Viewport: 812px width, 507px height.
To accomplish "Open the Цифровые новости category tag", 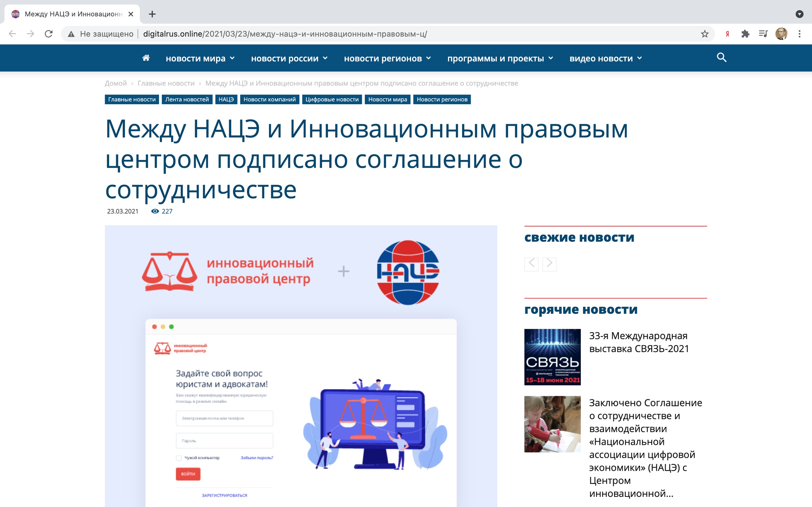I will tap(331, 99).
